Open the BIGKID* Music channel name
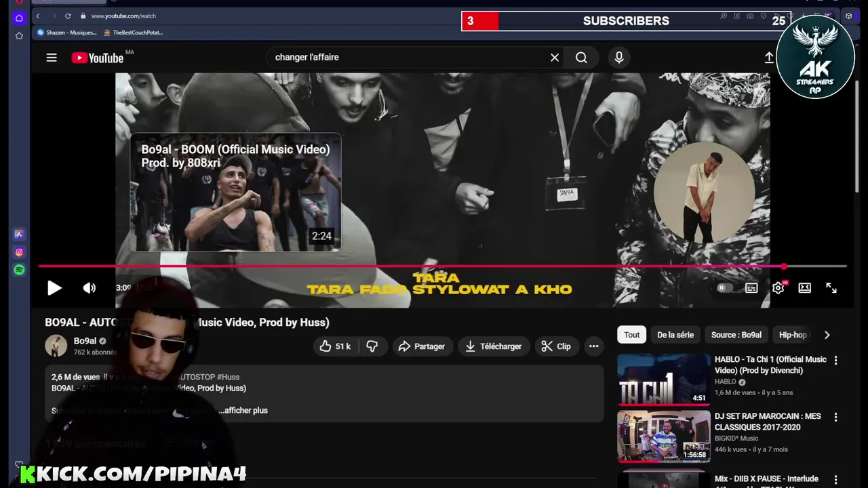Viewport: 868px width, 488px height. tap(736, 439)
